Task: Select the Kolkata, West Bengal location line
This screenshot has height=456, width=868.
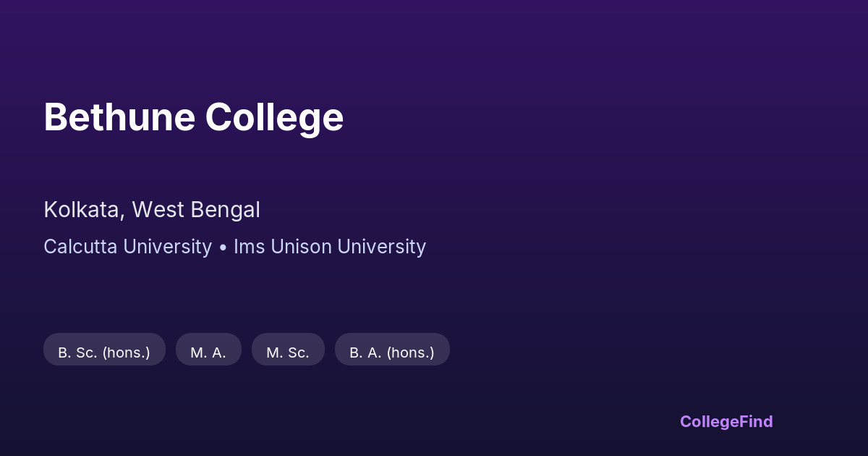Action: click(x=152, y=210)
